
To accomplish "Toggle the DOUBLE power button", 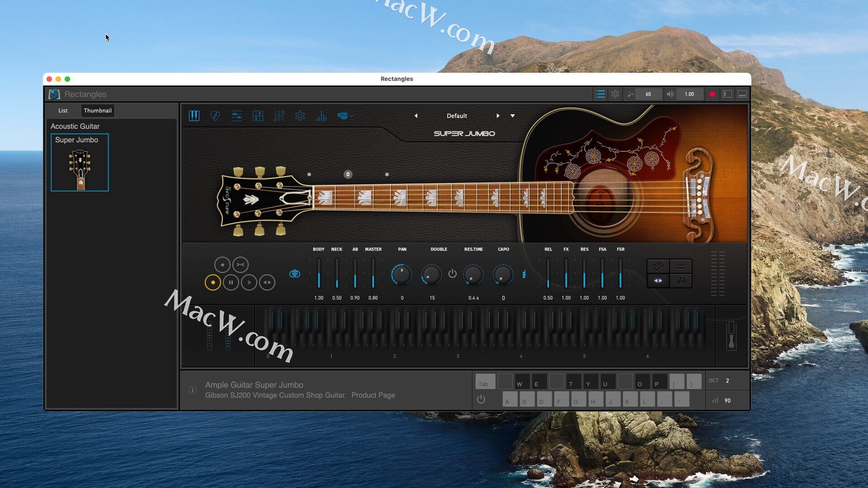I will [x=453, y=273].
